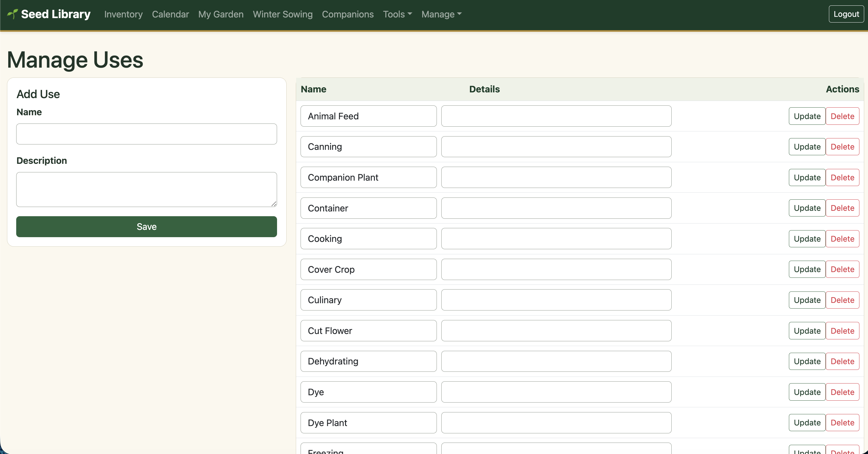Open the Calendar page
868x454 pixels.
(171, 14)
